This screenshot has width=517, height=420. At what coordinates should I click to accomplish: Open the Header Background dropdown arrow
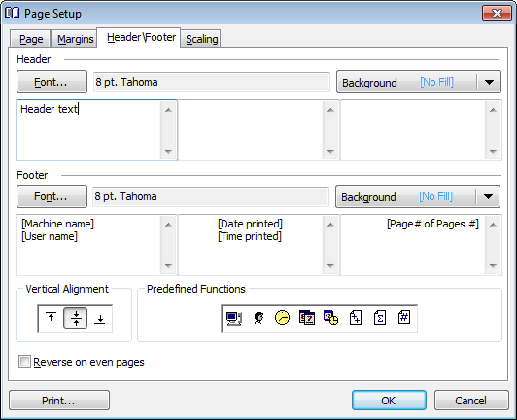coord(489,82)
